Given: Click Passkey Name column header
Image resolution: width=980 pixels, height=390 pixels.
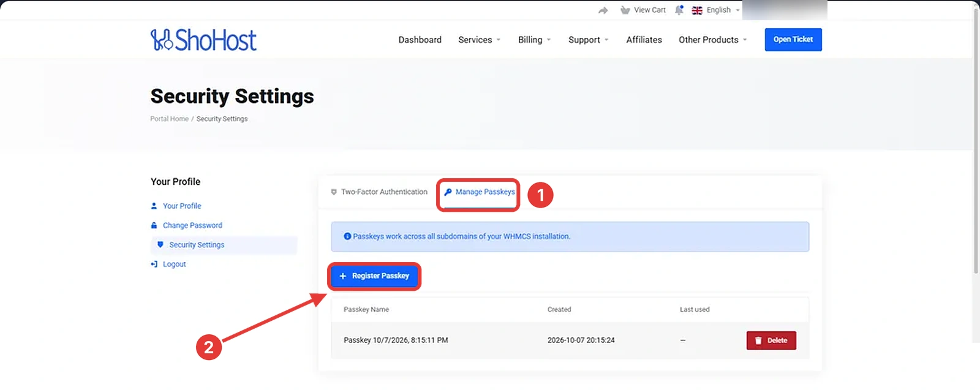Looking at the screenshot, I should tap(366, 309).
